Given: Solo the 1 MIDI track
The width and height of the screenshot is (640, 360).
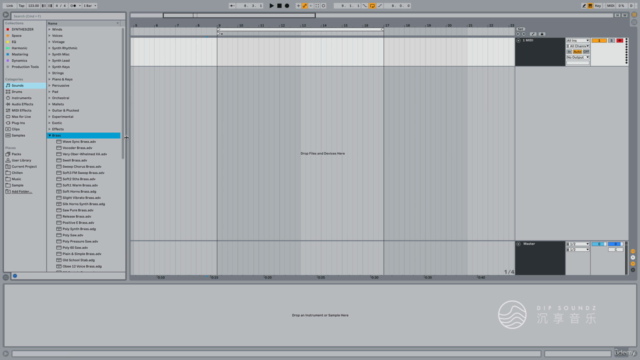Looking at the screenshot, I should tap(611, 40).
